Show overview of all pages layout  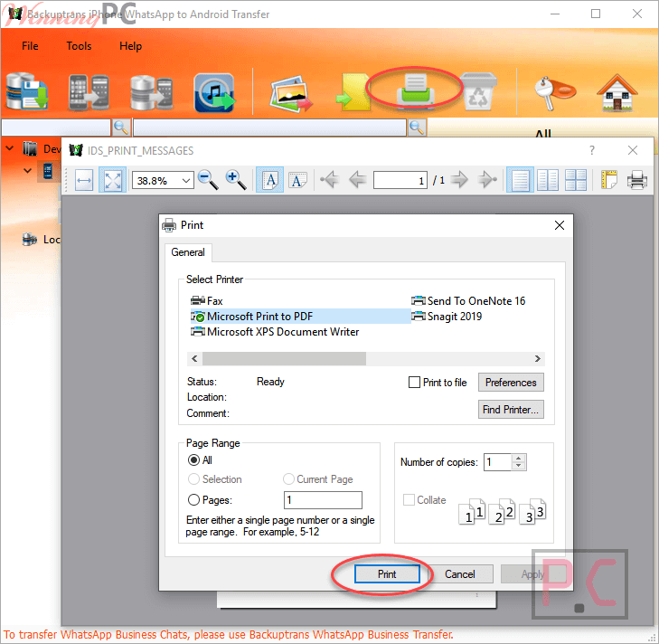(x=576, y=180)
